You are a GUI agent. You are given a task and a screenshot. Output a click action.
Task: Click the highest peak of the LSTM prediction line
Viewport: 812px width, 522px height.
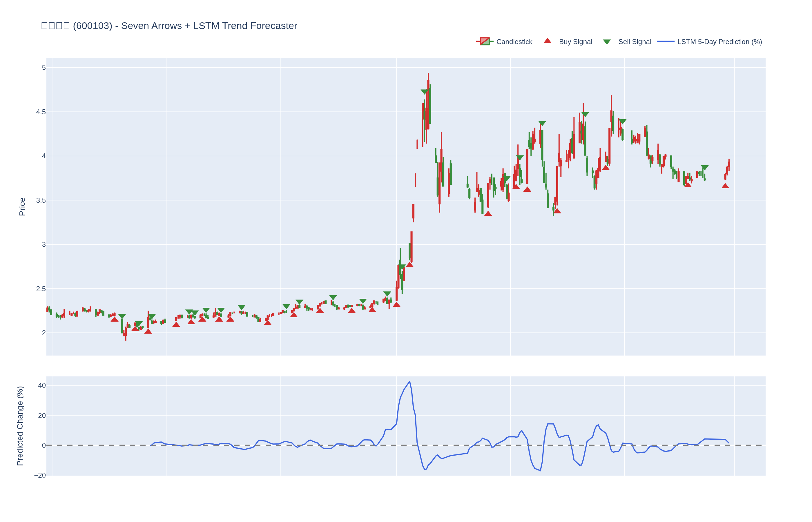(409, 382)
